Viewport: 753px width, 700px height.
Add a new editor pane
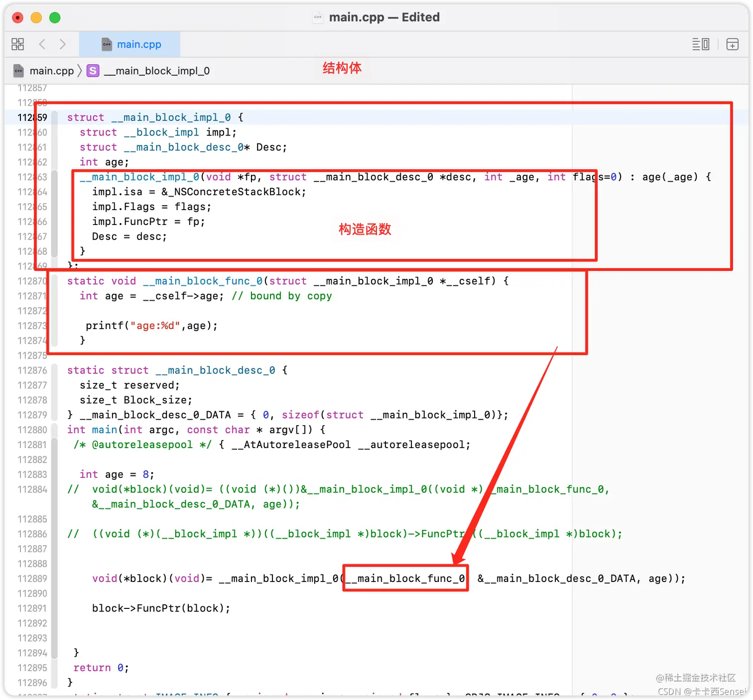point(733,44)
